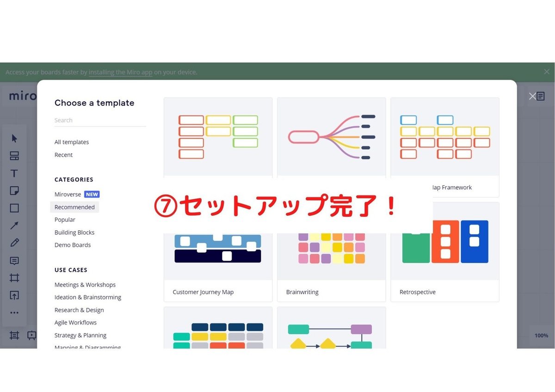Open Research & Design use case
The image size is (555, 392).
pos(79,310)
